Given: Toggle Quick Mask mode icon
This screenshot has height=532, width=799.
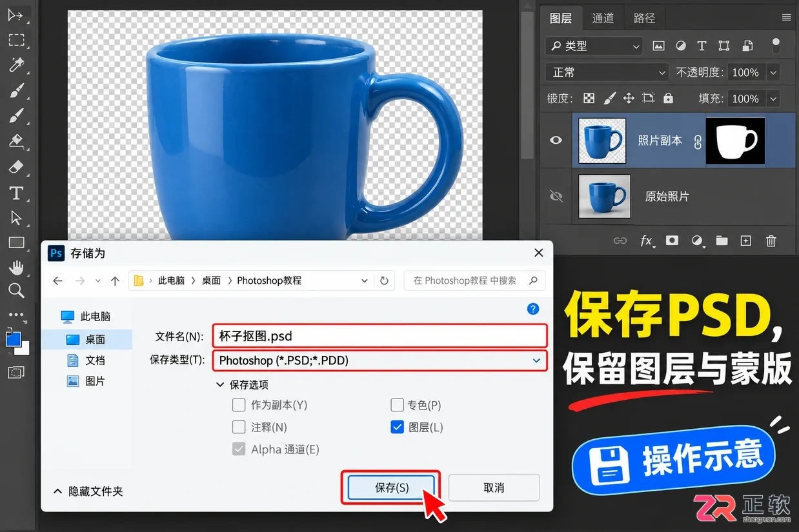Looking at the screenshot, I should [x=16, y=372].
